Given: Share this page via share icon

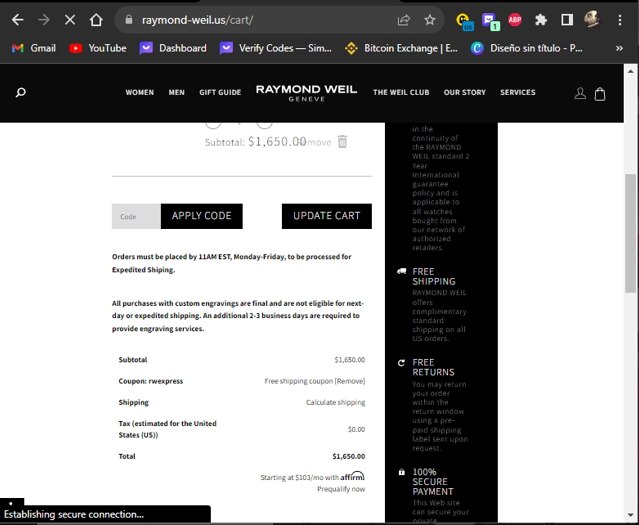Looking at the screenshot, I should (x=403, y=20).
